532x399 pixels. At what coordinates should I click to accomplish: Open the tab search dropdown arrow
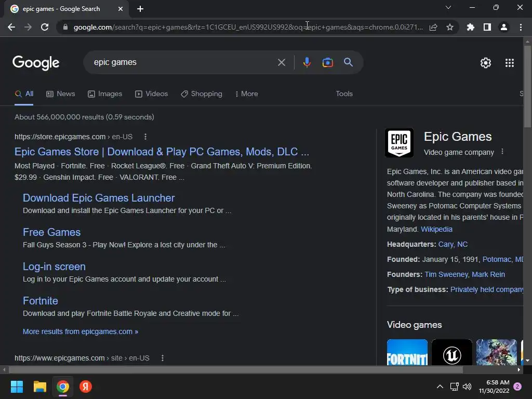click(x=448, y=7)
